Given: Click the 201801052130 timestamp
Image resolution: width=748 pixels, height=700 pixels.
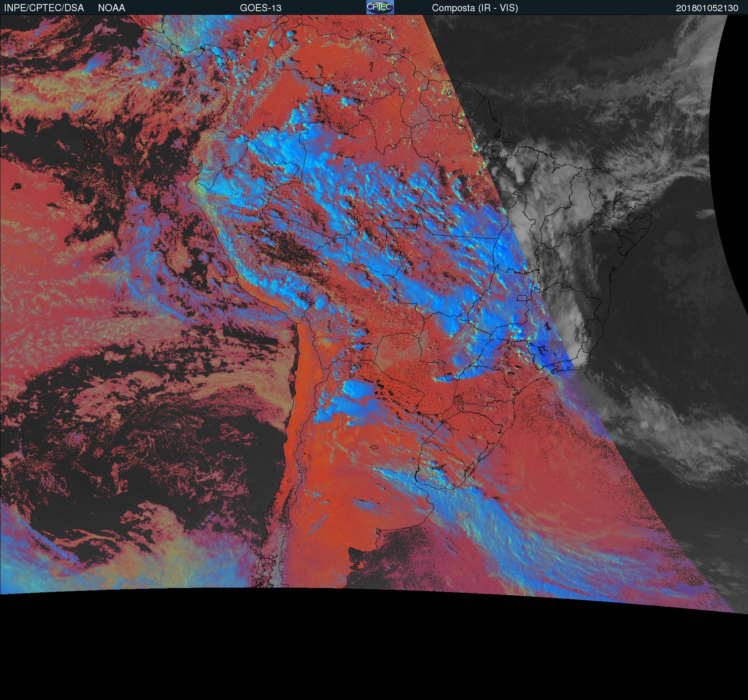Looking at the screenshot, I should point(707,8).
